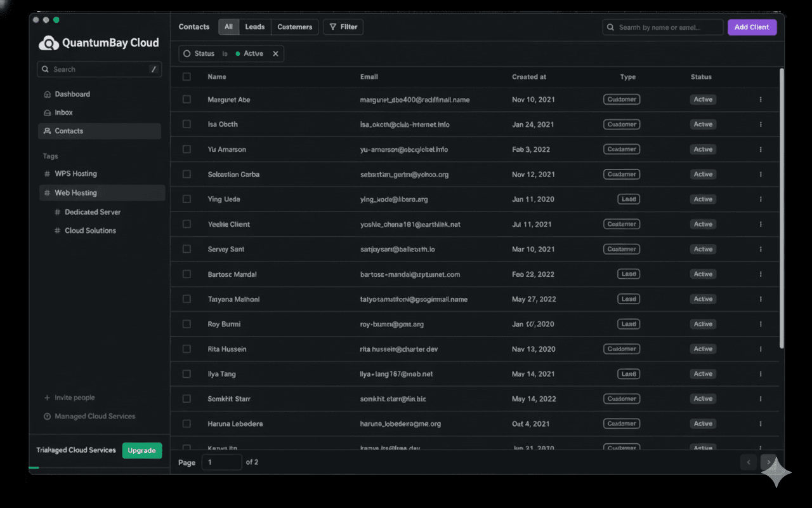The width and height of the screenshot is (812, 508).
Task: Open the Filter dropdown
Action: click(x=343, y=27)
